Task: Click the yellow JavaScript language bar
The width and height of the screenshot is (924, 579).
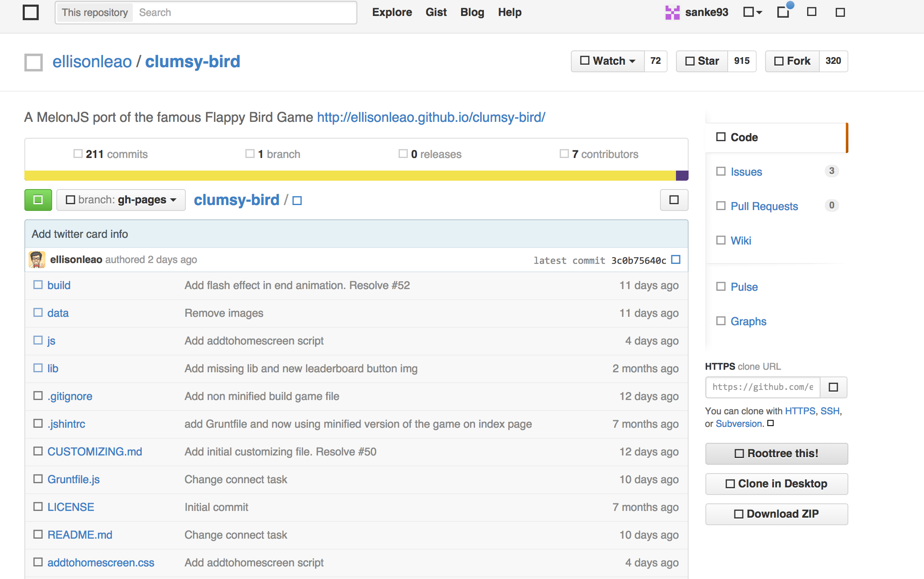Action: tap(349, 176)
